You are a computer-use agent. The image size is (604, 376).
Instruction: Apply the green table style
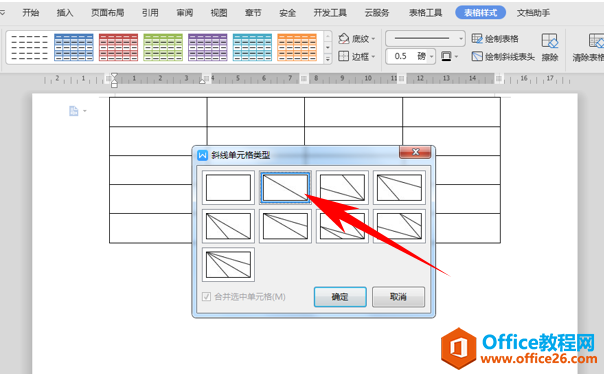click(x=163, y=47)
